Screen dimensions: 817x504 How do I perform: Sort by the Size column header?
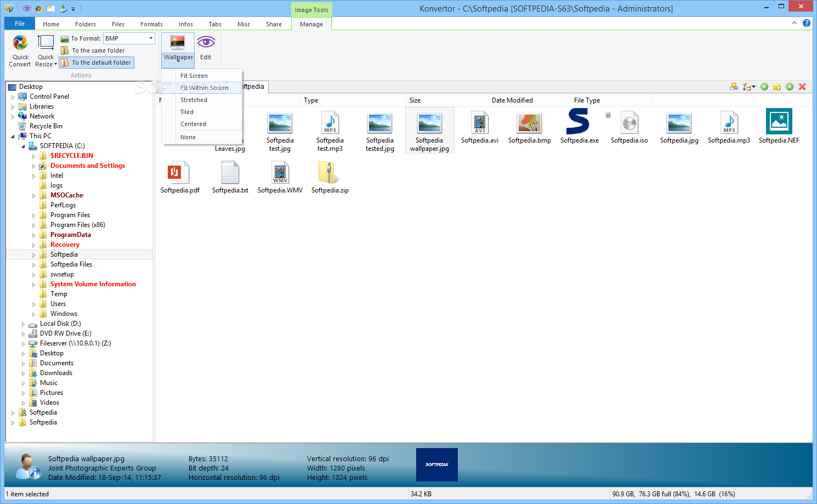pos(447,100)
